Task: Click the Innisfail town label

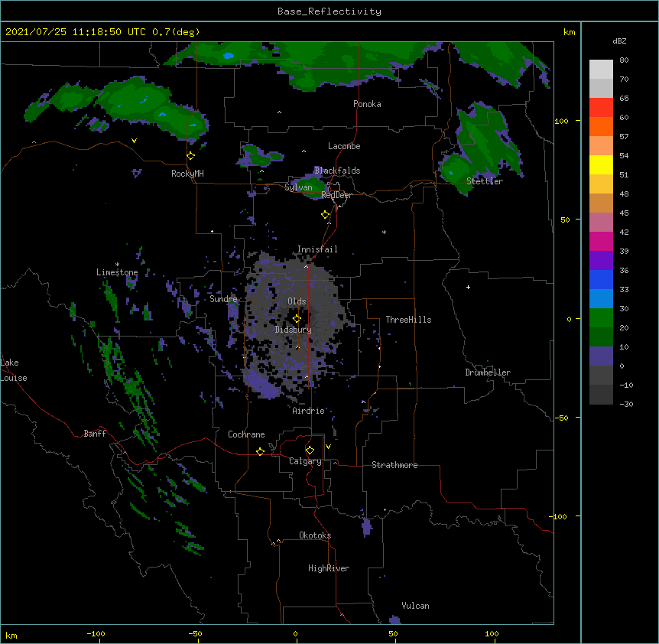Action: [x=317, y=249]
